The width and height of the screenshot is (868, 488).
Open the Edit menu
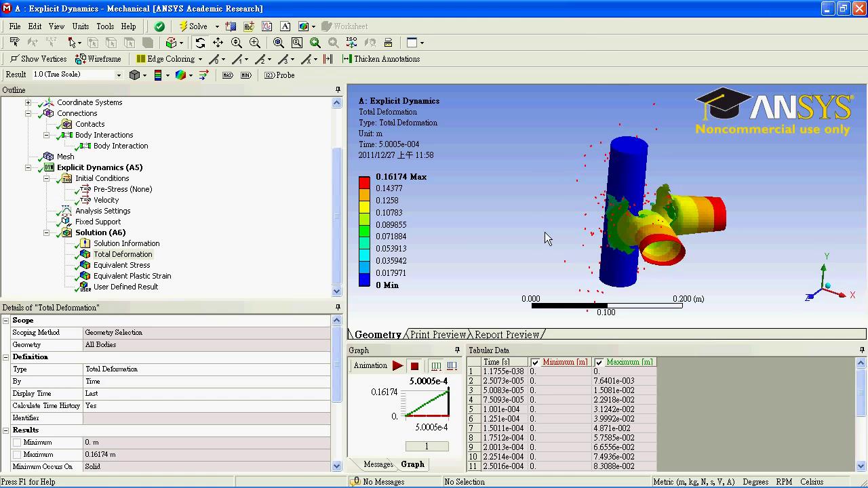click(x=35, y=26)
